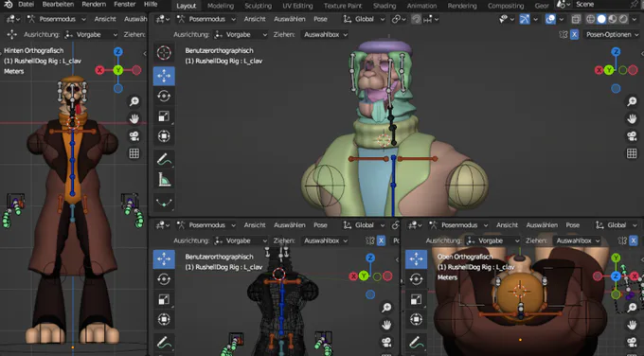Switch to the UV Editing workspace tab
The image size is (644, 356).
point(297,6)
